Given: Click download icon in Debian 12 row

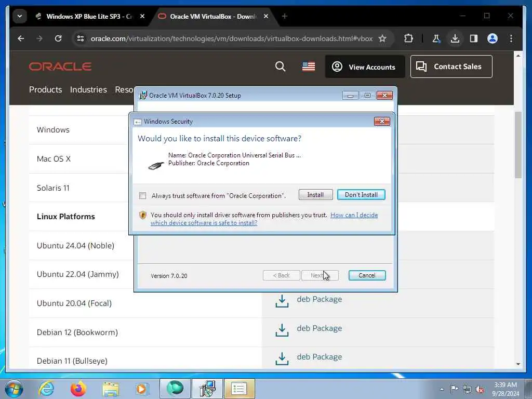Looking at the screenshot, I should click(282, 330).
